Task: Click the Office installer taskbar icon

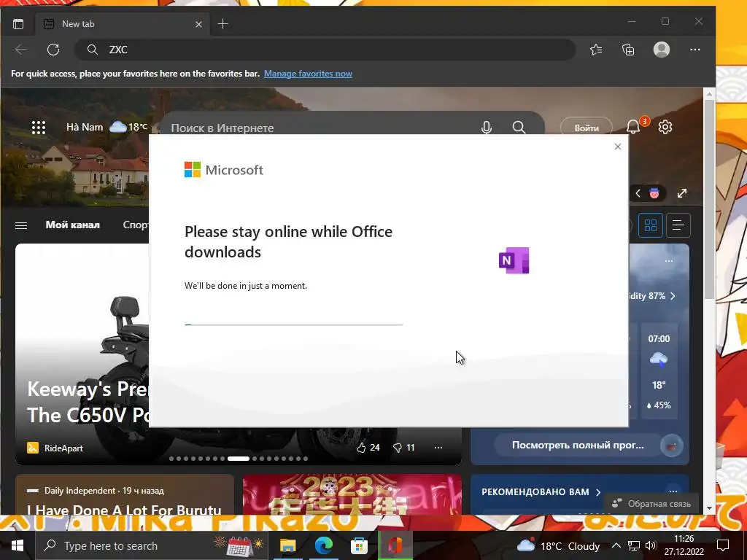Action: (395, 545)
